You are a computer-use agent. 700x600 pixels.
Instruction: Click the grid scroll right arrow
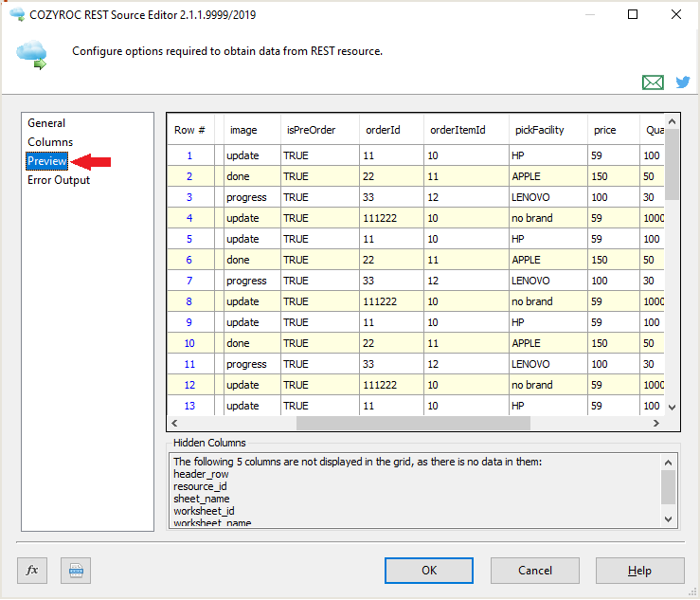pos(656,423)
